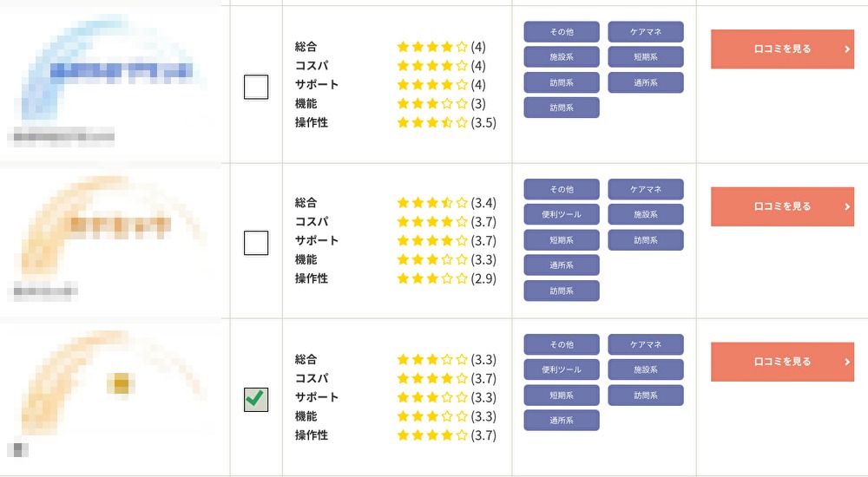Select the 通所系 tag in third row
This screenshot has width=868, height=477.
(x=562, y=421)
